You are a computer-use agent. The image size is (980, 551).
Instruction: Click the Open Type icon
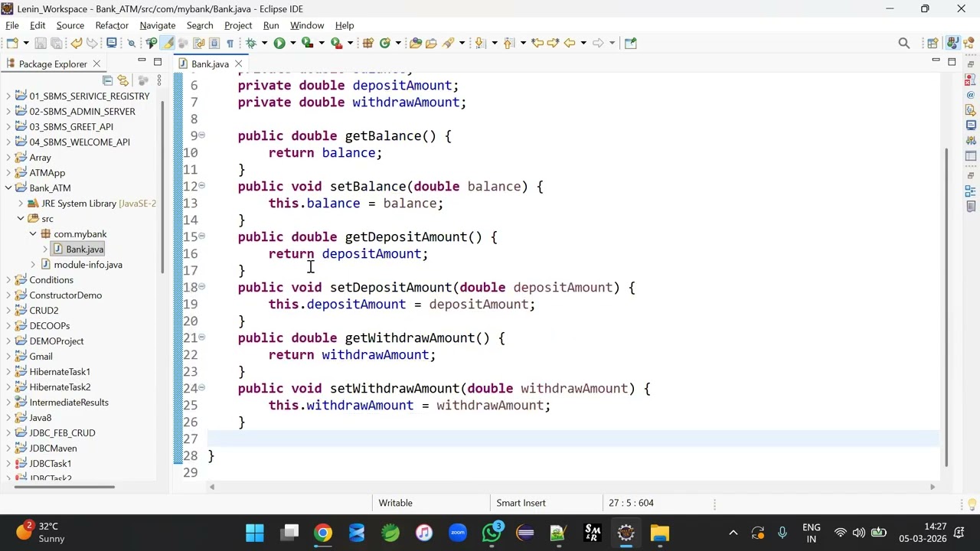(415, 43)
